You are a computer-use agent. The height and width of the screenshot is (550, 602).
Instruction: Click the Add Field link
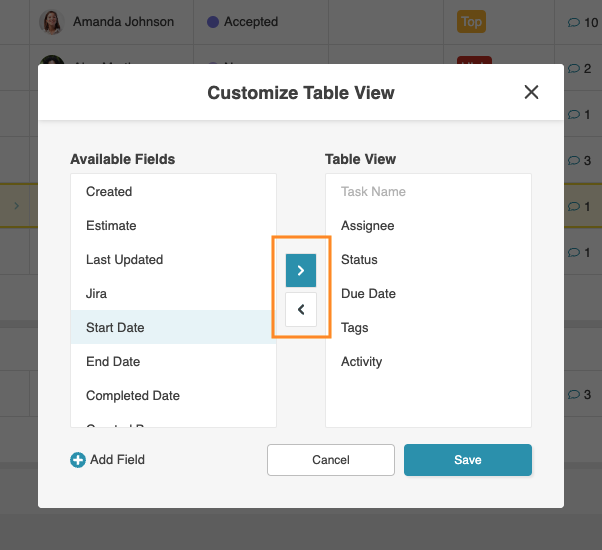117,460
